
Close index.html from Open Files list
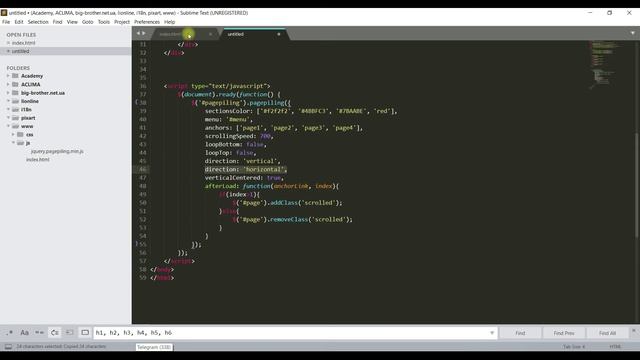click(x=8, y=43)
